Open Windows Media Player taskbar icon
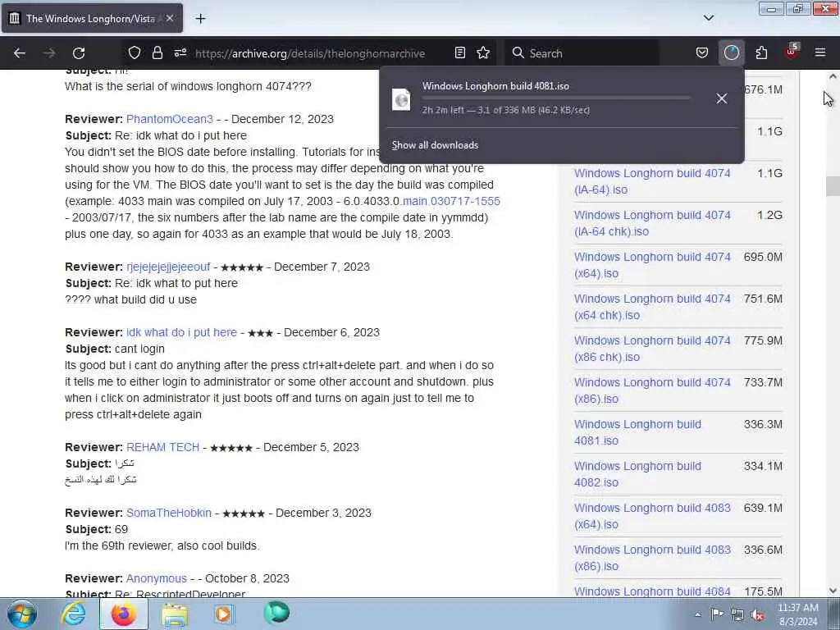The width and height of the screenshot is (840, 630). pos(225,614)
